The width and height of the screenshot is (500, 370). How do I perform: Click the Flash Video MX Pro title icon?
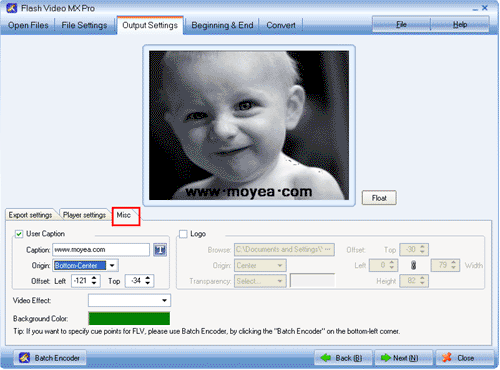point(12,8)
